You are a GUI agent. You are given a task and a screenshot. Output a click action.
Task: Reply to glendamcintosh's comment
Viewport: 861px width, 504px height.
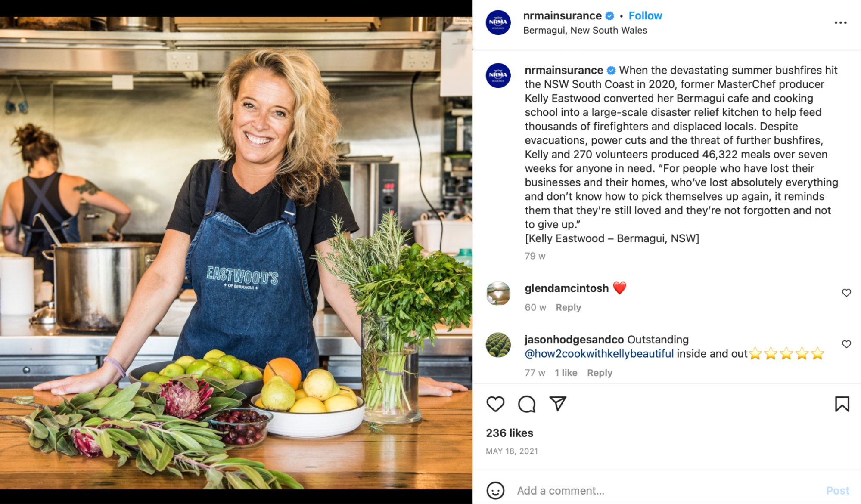568,307
